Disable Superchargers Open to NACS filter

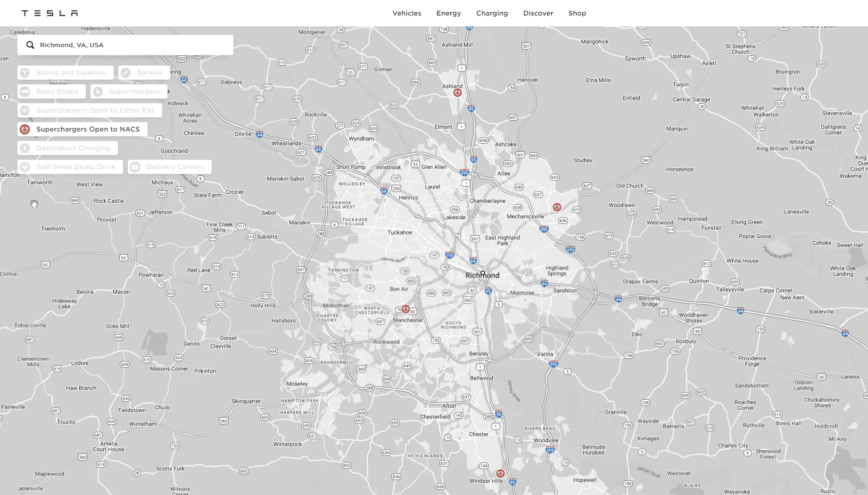[83, 129]
